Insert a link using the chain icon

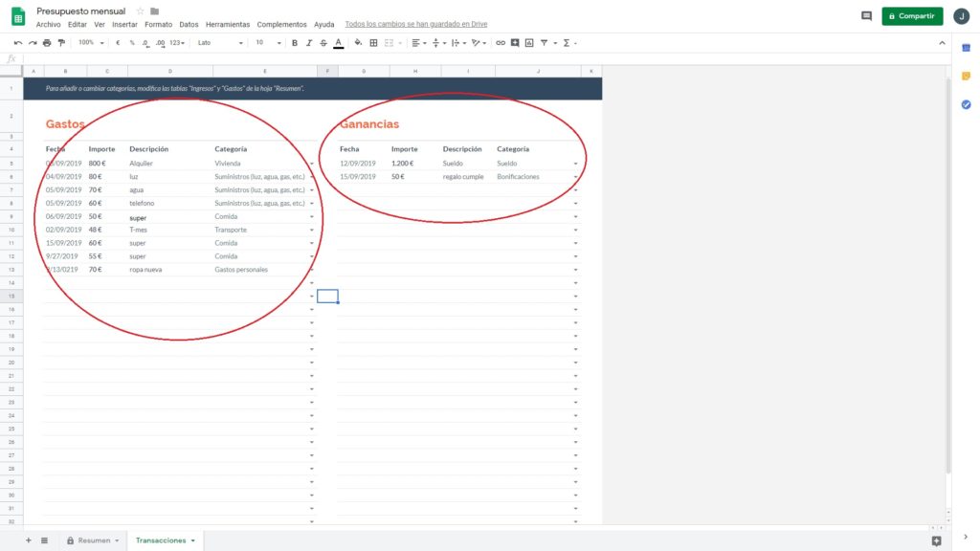500,43
